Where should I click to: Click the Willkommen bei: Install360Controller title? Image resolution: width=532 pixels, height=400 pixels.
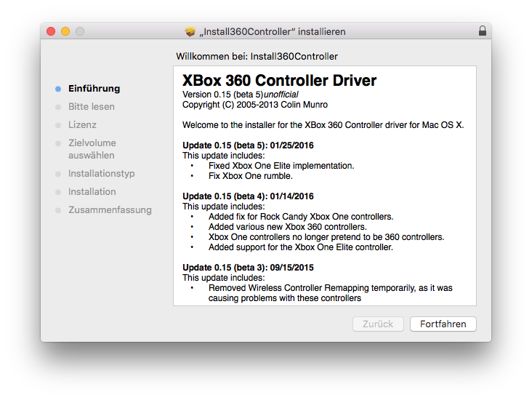pos(257,56)
